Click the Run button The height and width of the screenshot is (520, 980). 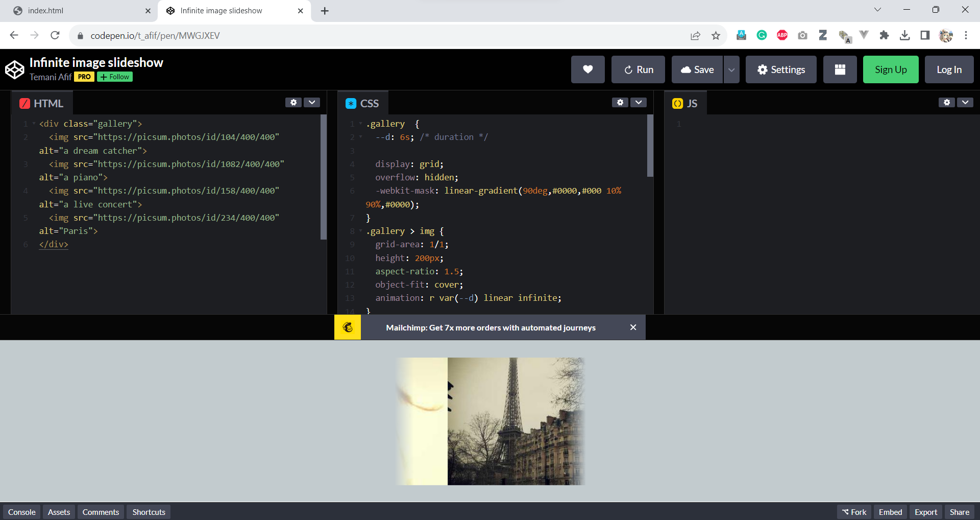pos(638,69)
